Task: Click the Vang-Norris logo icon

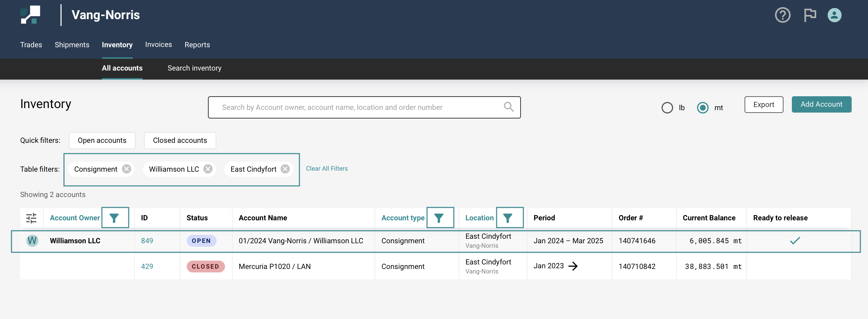Action: [31, 15]
